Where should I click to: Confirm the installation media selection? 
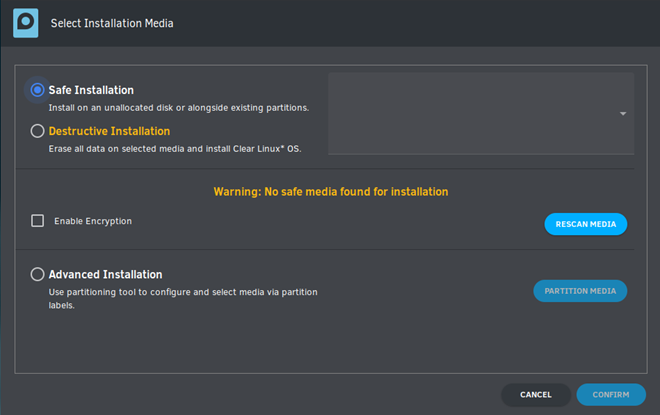click(x=611, y=395)
